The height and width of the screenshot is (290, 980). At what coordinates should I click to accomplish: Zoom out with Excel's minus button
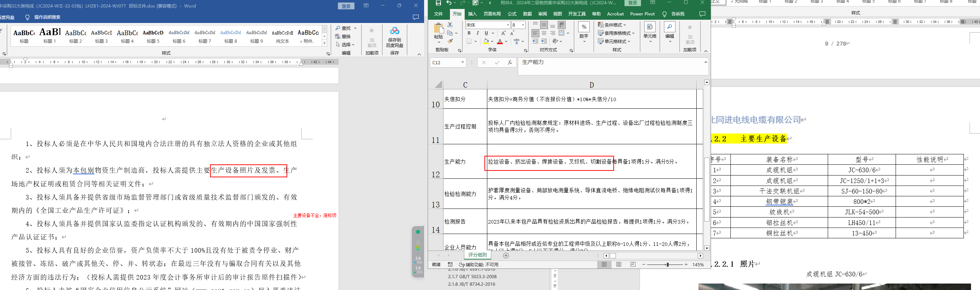point(644,265)
